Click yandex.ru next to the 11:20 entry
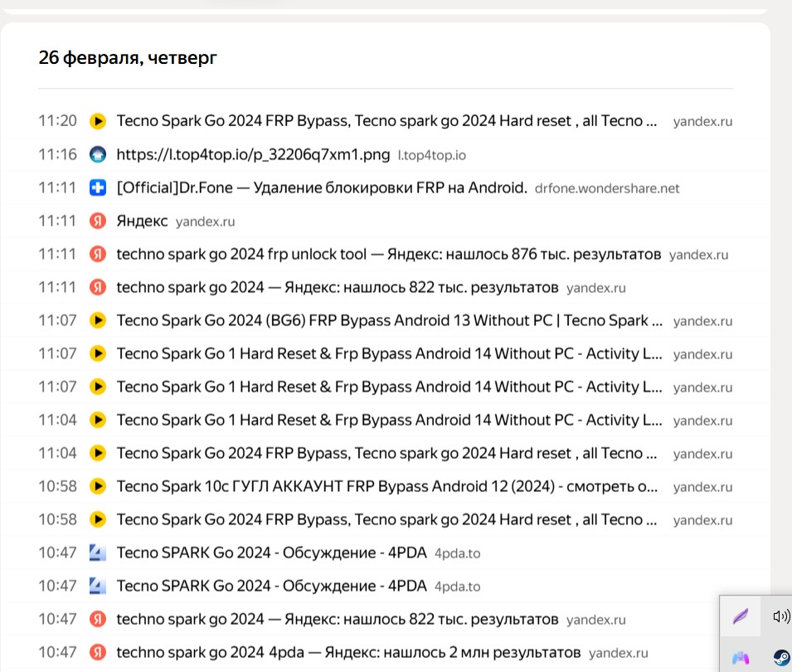This screenshot has height=672, width=792. 702,120
